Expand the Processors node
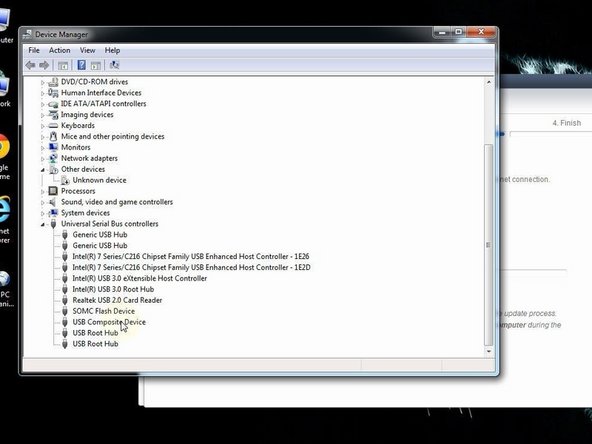 [42, 192]
